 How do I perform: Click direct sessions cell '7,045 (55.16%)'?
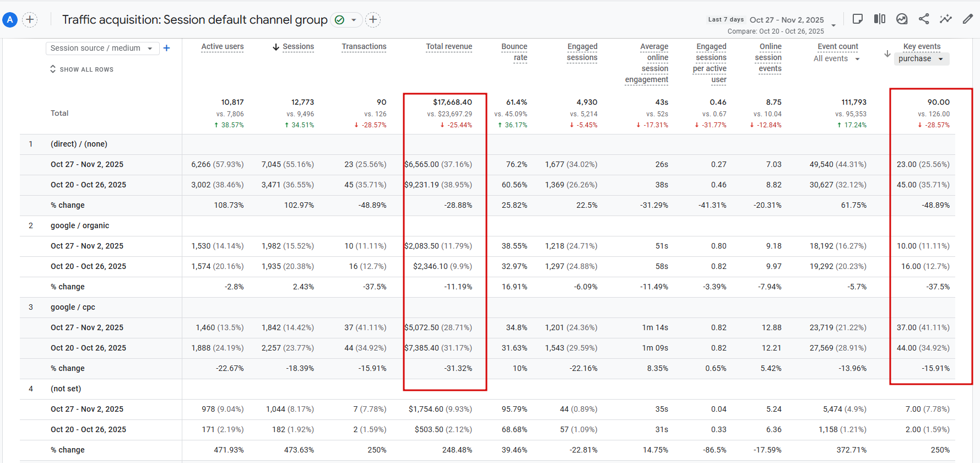[288, 165]
